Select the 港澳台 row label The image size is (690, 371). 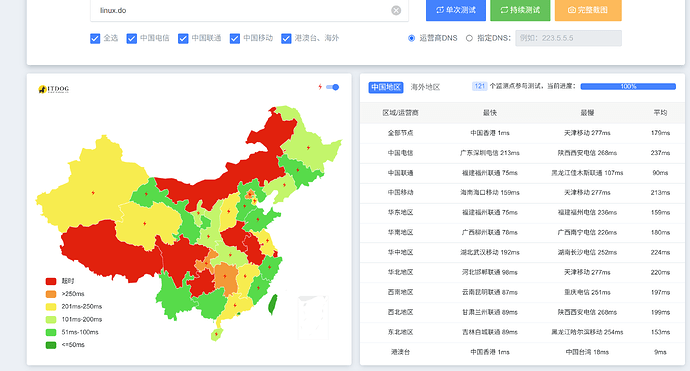400,352
